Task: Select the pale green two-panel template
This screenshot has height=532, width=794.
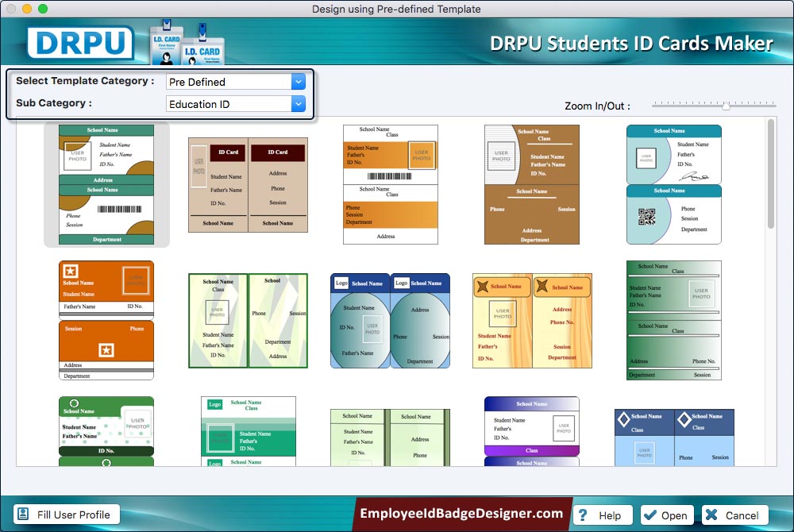Action: coord(391,438)
